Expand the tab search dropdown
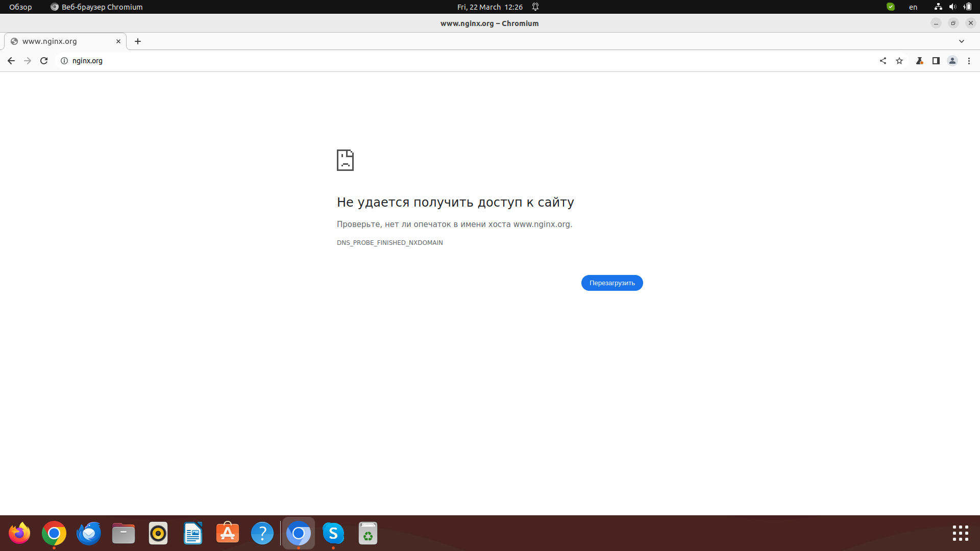This screenshot has width=980, height=551. point(962,41)
